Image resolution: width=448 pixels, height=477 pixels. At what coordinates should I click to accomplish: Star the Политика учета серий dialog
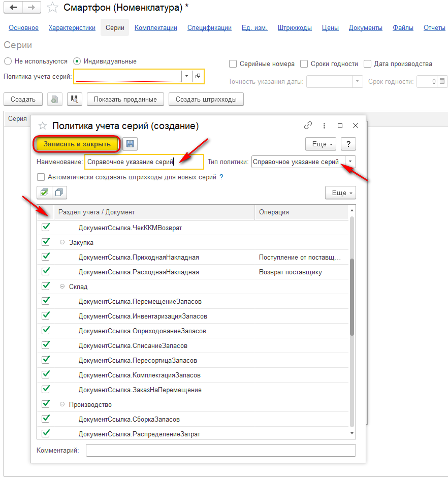pyautogui.click(x=43, y=125)
